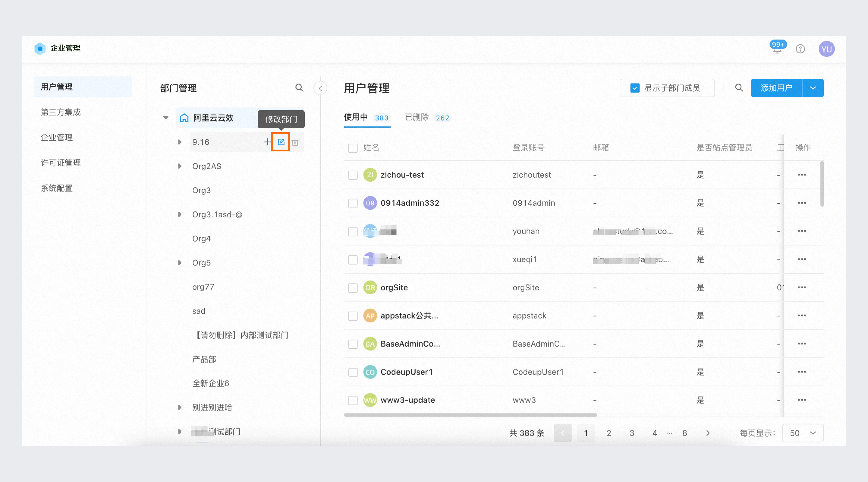868x482 pixels.
Task: Select the 产品部 department in tree
Action: tap(204, 359)
